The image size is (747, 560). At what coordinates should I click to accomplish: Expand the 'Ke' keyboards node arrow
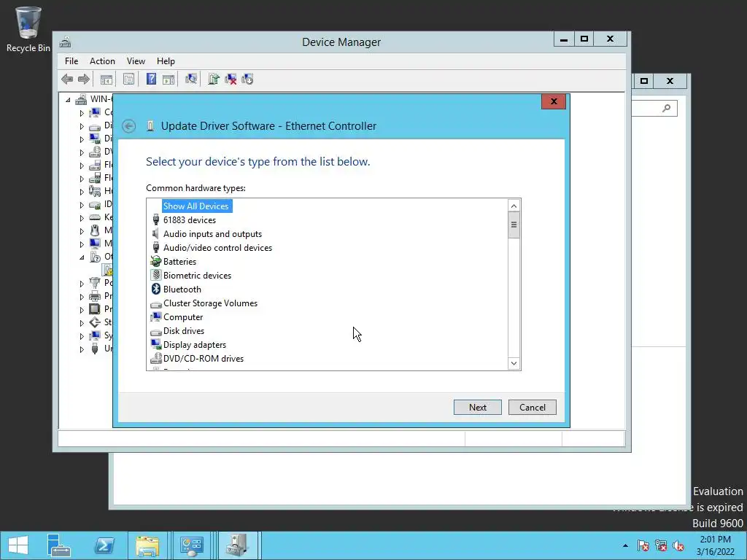tap(82, 217)
